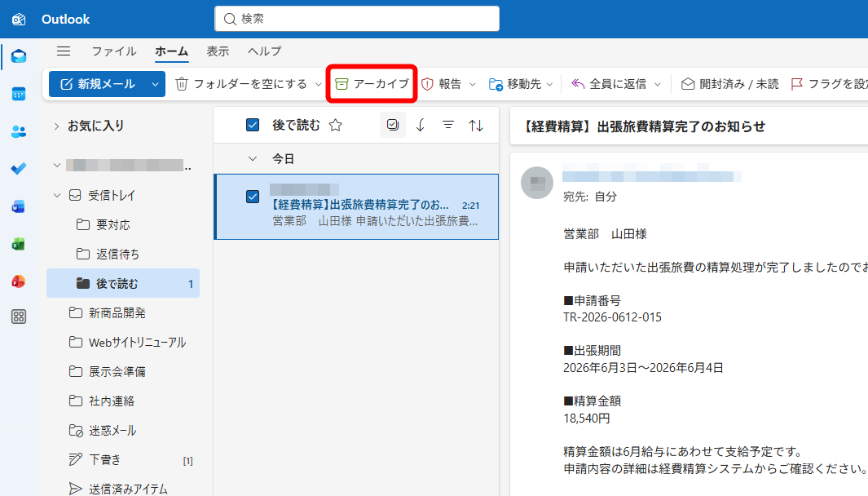Screen dimensions: 868x496
Task: Open the sort order arrows icon
Action: pyautogui.click(x=476, y=126)
